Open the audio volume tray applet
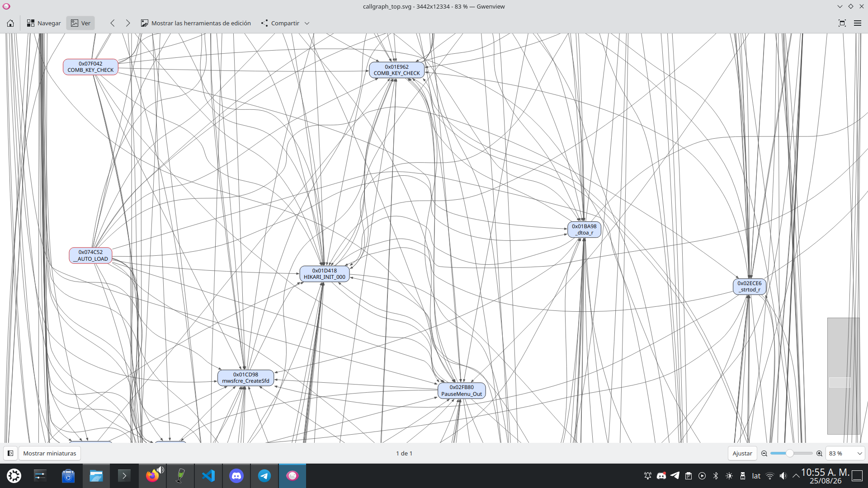 pyautogui.click(x=783, y=476)
